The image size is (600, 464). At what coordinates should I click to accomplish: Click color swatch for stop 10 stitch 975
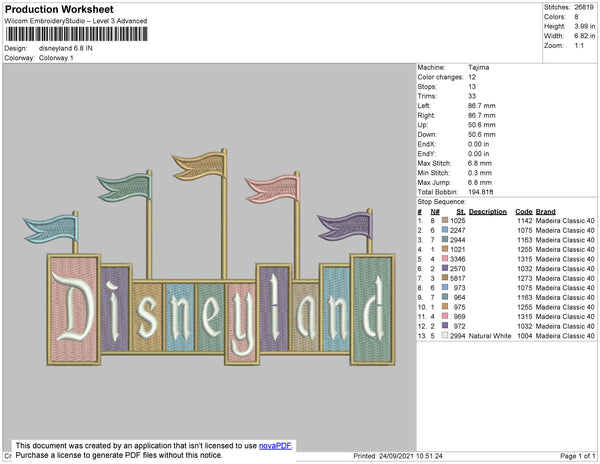point(445,306)
